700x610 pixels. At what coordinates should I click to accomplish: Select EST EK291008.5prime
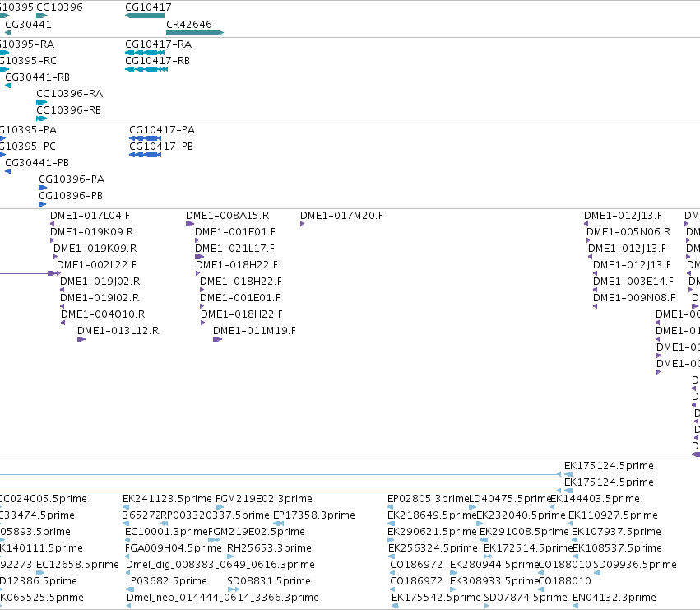(524, 533)
